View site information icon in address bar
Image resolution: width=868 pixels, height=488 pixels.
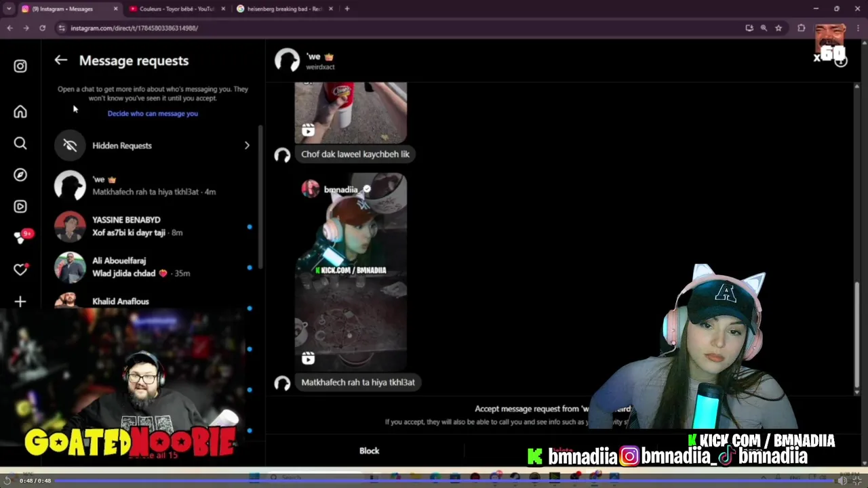point(62,28)
